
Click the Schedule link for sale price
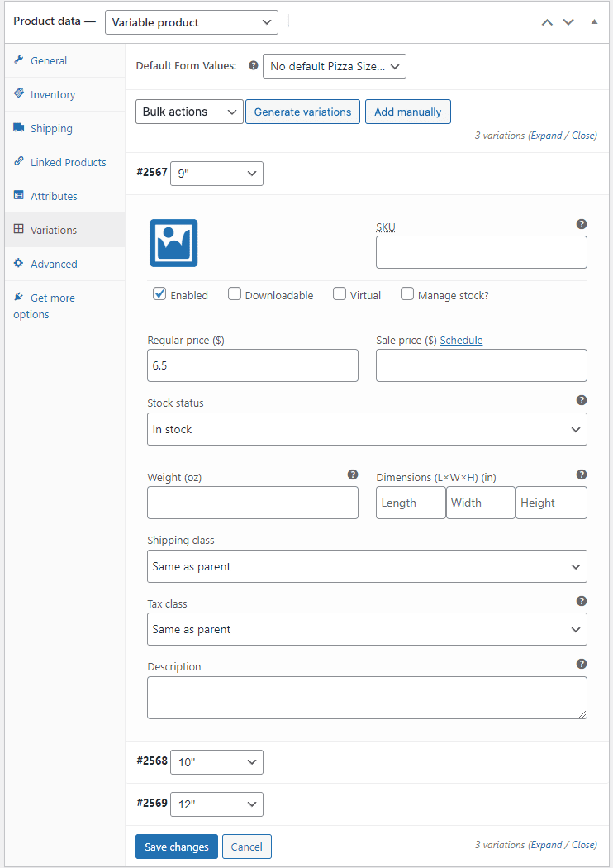click(461, 340)
